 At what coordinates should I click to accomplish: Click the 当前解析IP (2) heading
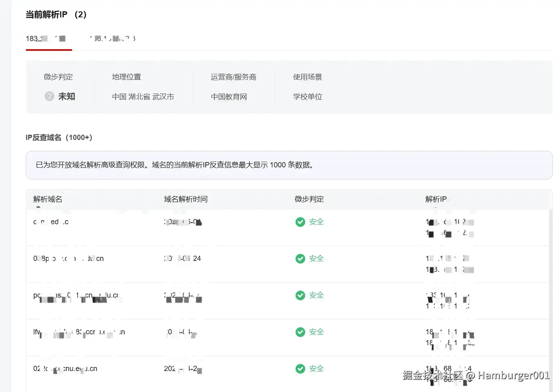coord(56,15)
